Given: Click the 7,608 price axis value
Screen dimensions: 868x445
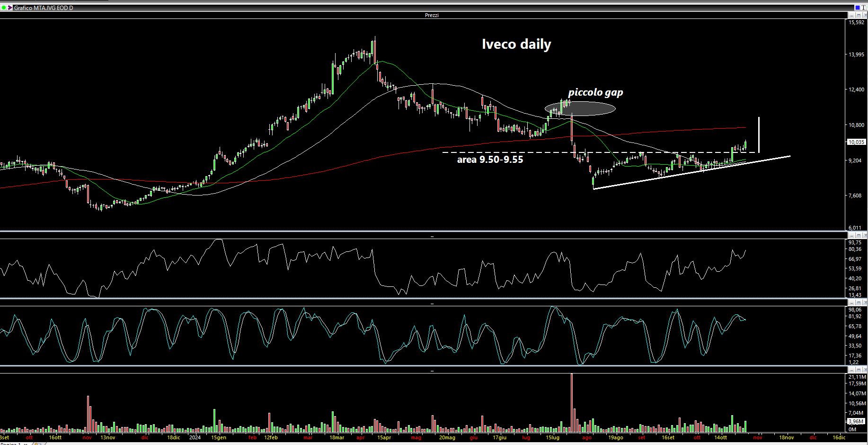Looking at the screenshot, I should point(856,196).
